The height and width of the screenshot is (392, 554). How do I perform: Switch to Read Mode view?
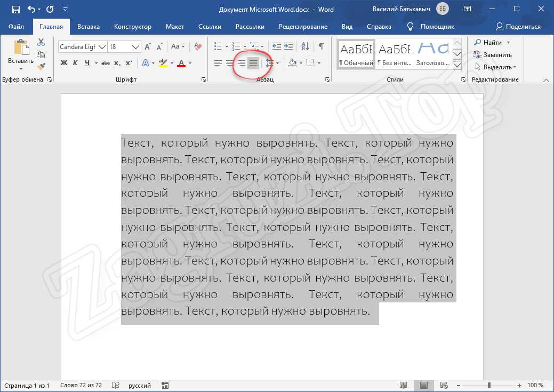click(x=403, y=385)
